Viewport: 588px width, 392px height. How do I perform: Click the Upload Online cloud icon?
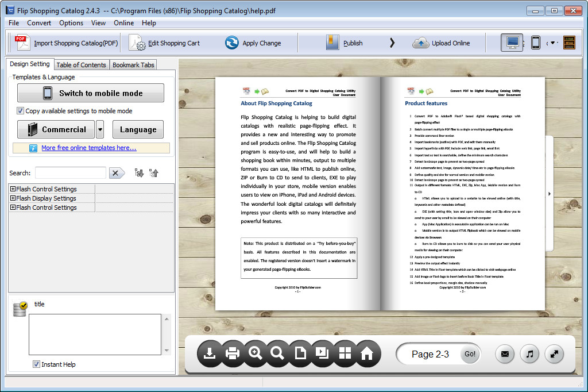tap(421, 43)
